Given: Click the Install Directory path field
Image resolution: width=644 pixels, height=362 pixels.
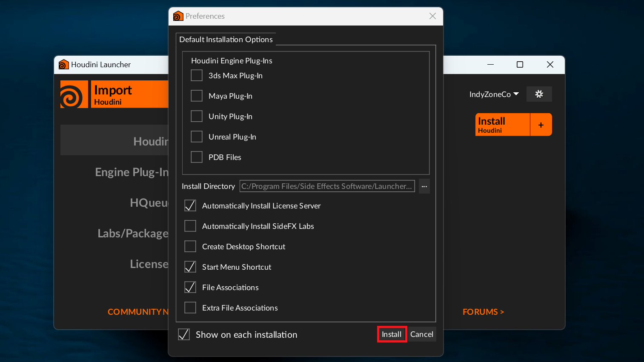Looking at the screenshot, I should click(327, 186).
